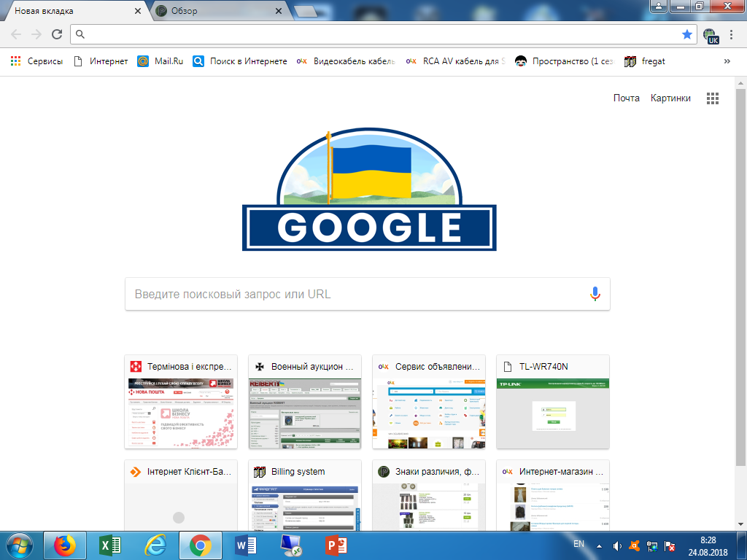The width and height of the screenshot is (747, 560).
Task: Open remote desktop taskbar icon
Action: click(x=291, y=545)
